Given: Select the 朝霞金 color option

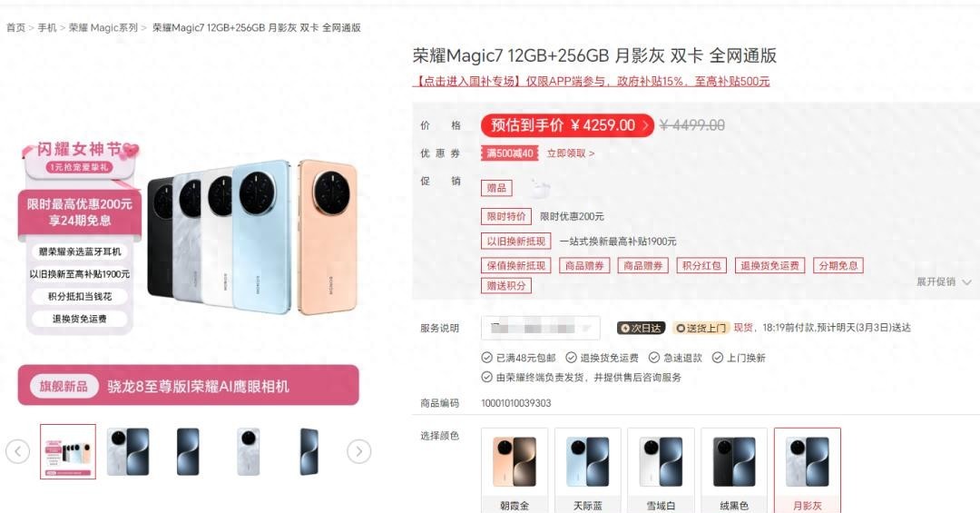Looking at the screenshot, I should tap(514, 470).
